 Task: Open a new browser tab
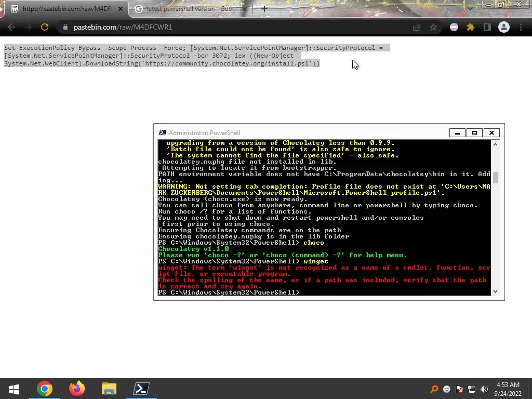pyautogui.click(x=264, y=9)
